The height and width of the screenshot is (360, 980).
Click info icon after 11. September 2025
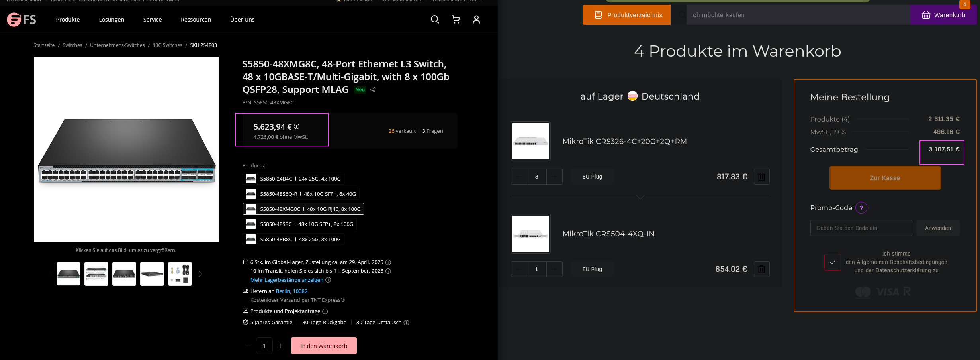pos(388,271)
